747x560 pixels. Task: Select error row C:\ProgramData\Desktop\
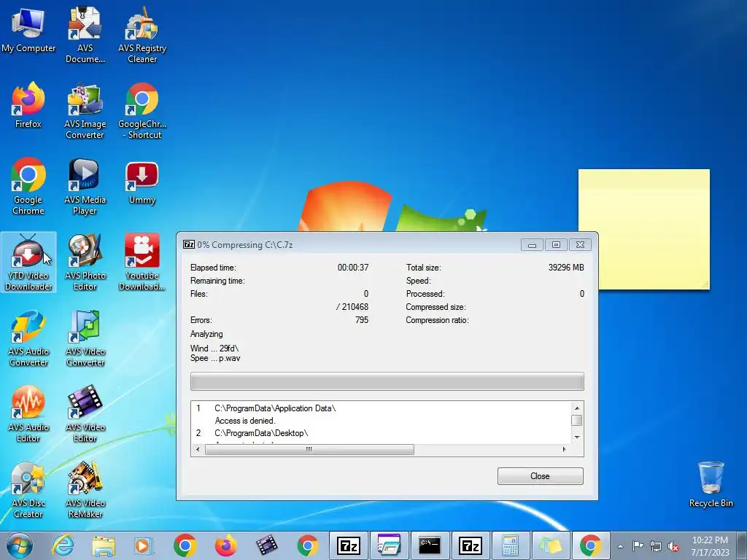(261, 433)
